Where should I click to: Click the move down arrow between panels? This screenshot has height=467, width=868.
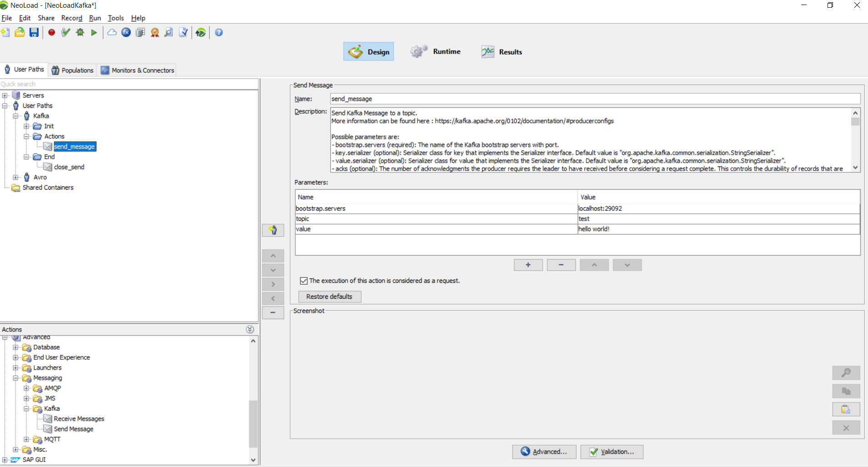273,270
